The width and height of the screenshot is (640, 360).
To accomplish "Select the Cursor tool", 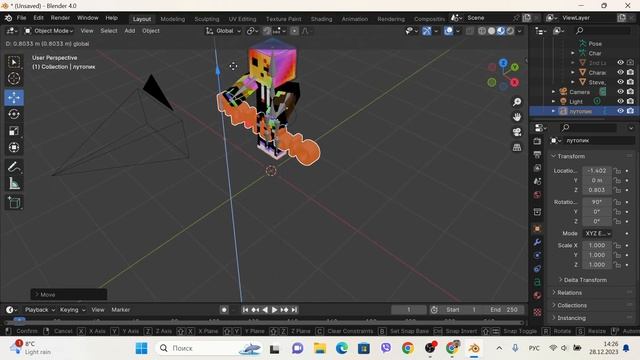I will point(14,78).
